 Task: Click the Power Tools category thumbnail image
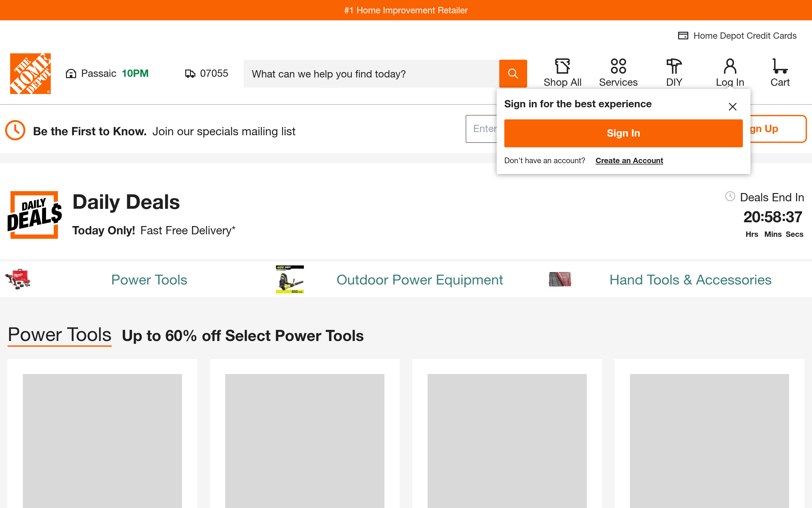click(18, 279)
